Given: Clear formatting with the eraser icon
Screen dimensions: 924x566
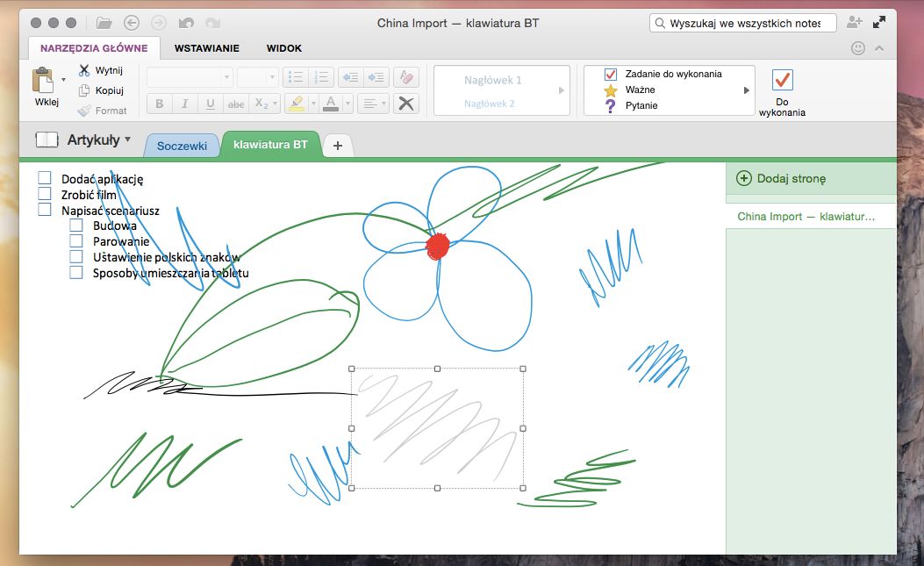Looking at the screenshot, I should tap(406, 77).
